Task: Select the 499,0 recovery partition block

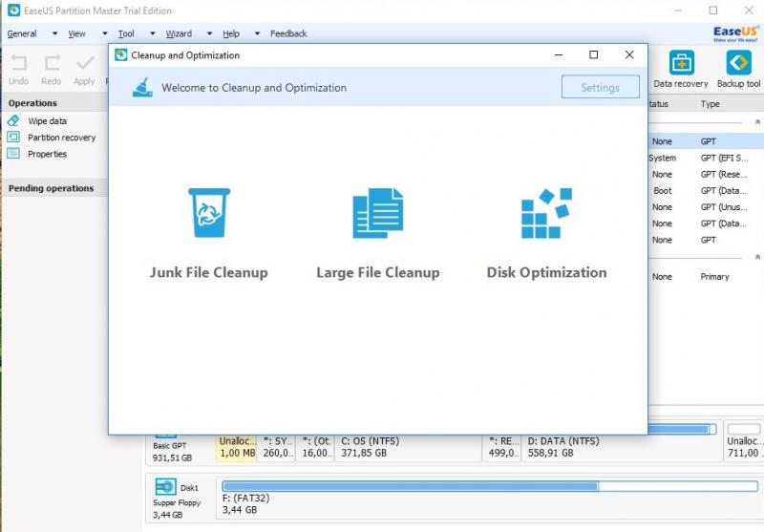Action: pyautogui.click(x=501, y=447)
